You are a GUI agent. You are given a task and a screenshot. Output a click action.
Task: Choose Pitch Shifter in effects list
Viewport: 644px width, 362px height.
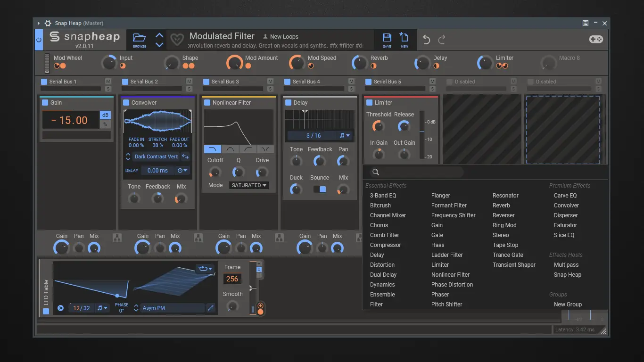tap(446, 304)
